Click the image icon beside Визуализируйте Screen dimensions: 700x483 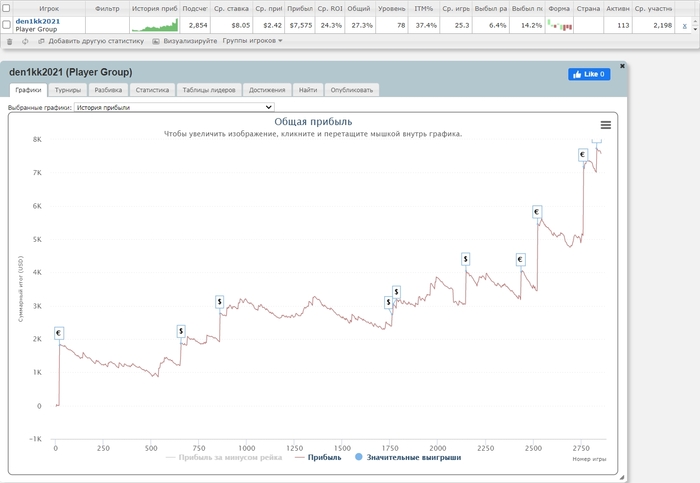155,41
